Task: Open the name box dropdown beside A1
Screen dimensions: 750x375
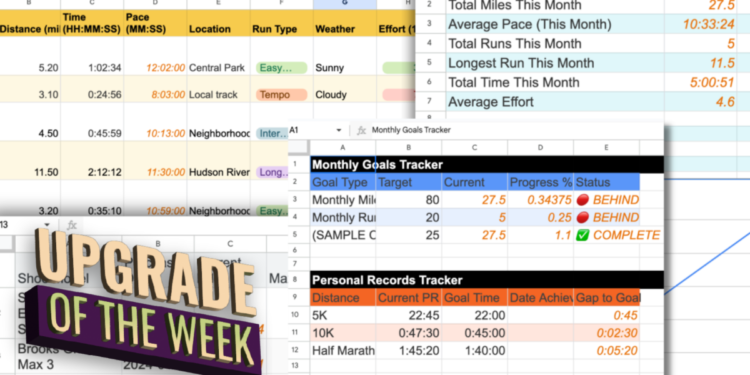Action: (339, 130)
